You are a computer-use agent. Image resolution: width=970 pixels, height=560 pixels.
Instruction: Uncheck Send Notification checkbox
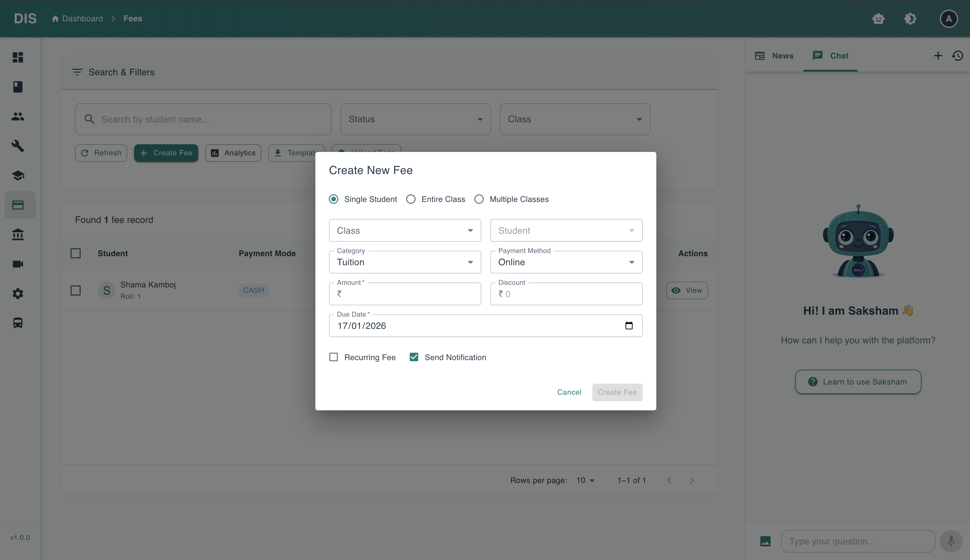[x=414, y=357]
